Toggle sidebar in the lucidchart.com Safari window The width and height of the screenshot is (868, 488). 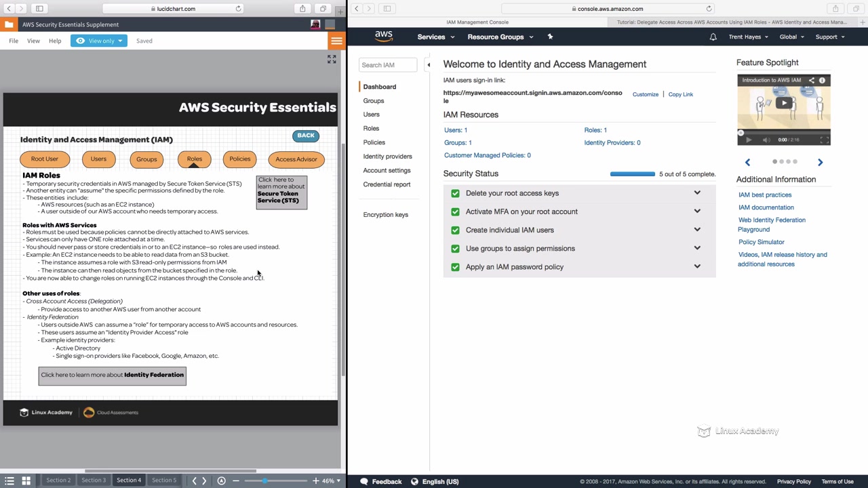(39, 9)
